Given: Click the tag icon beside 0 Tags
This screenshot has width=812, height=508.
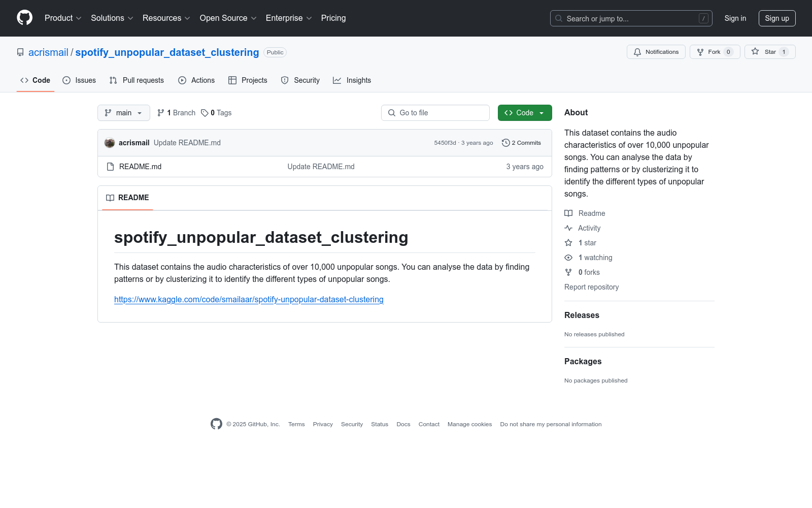Looking at the screenshot, I should pyautogui.click(x=205, y=113).
